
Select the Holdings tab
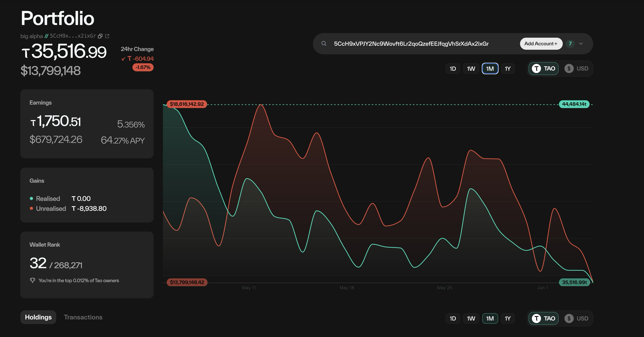tap(38, 317)
